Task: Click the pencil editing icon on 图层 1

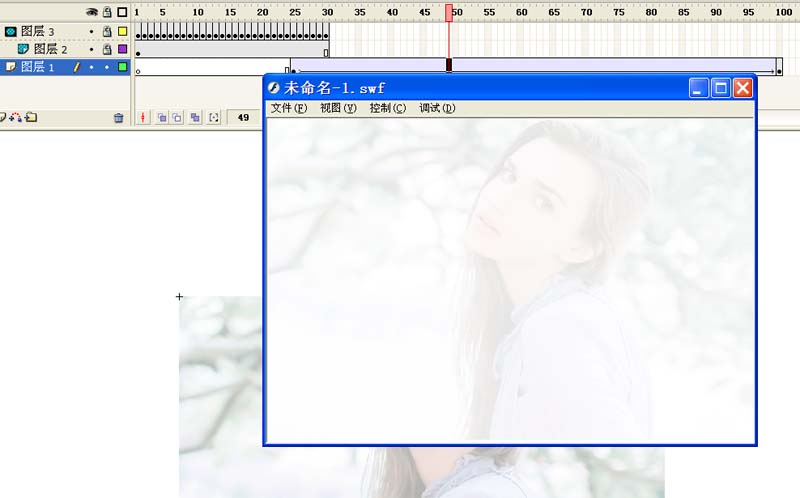Action: (x=77, y=67)
